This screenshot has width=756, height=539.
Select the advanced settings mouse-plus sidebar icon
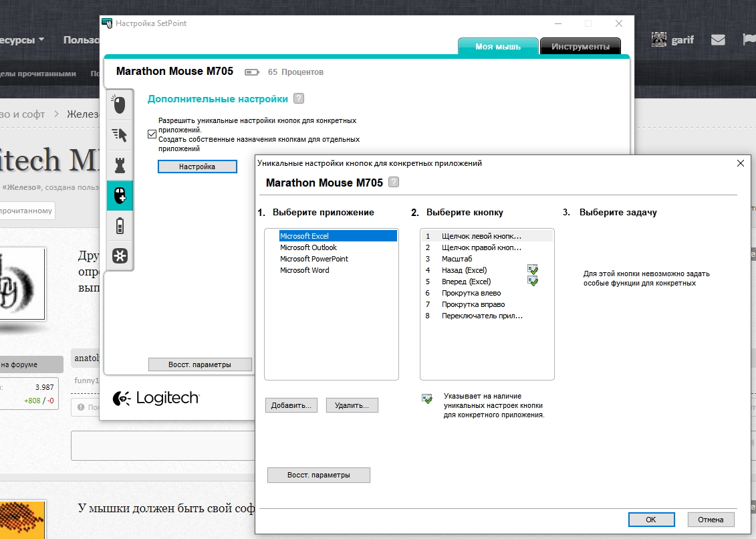[x=120, y=195]
